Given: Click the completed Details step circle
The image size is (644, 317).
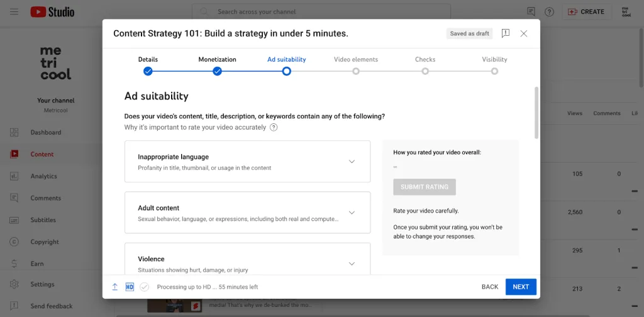Looking at the screenshot, I should pyautogui.click(x=148, y=72).
